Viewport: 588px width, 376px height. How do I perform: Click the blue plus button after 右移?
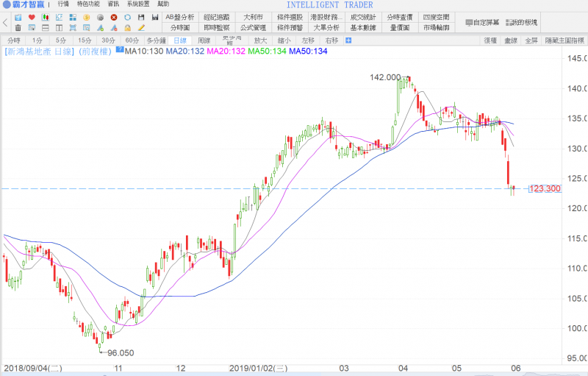pos(348,40)
